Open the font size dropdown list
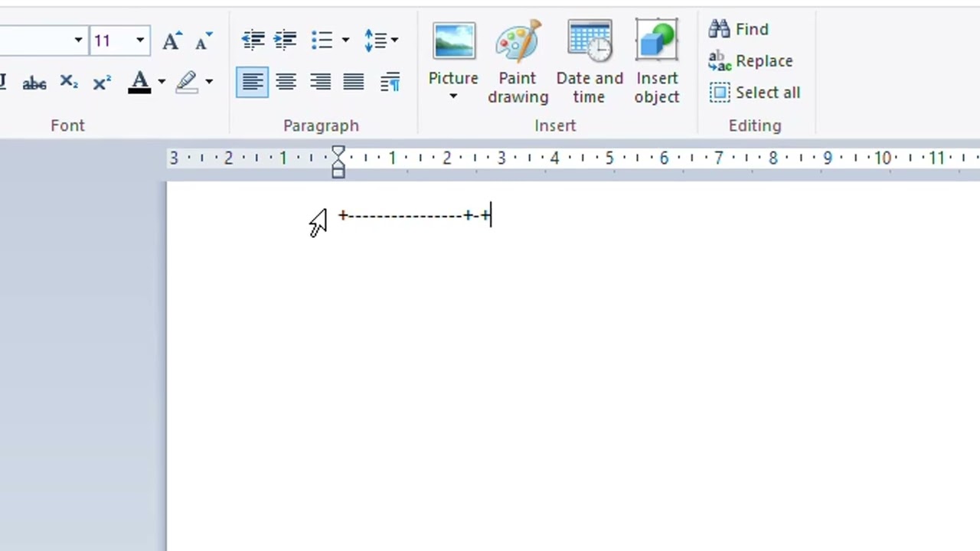 140,41
